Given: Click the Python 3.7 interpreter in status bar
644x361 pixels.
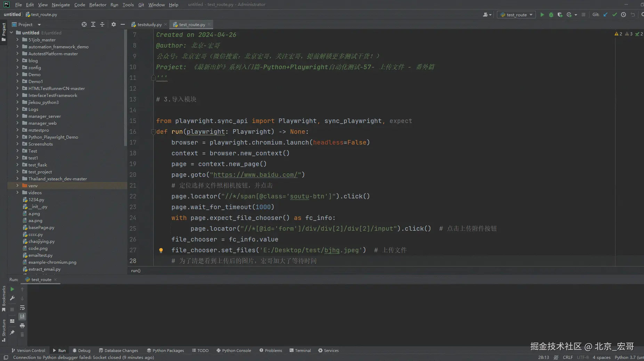Looking at the screenshot, I should [629, 357].
